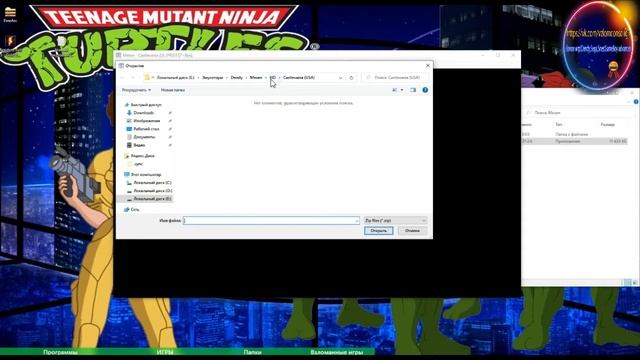Select the "Приложение" row in Explorer window
Image resolution: width=640 pixels, height=360 pixels.
point(575,141)
